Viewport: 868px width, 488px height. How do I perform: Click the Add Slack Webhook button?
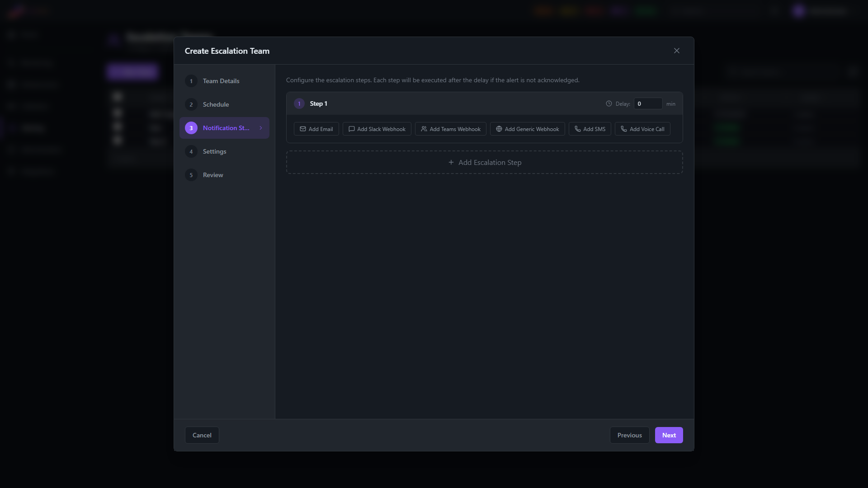point(377,129)
